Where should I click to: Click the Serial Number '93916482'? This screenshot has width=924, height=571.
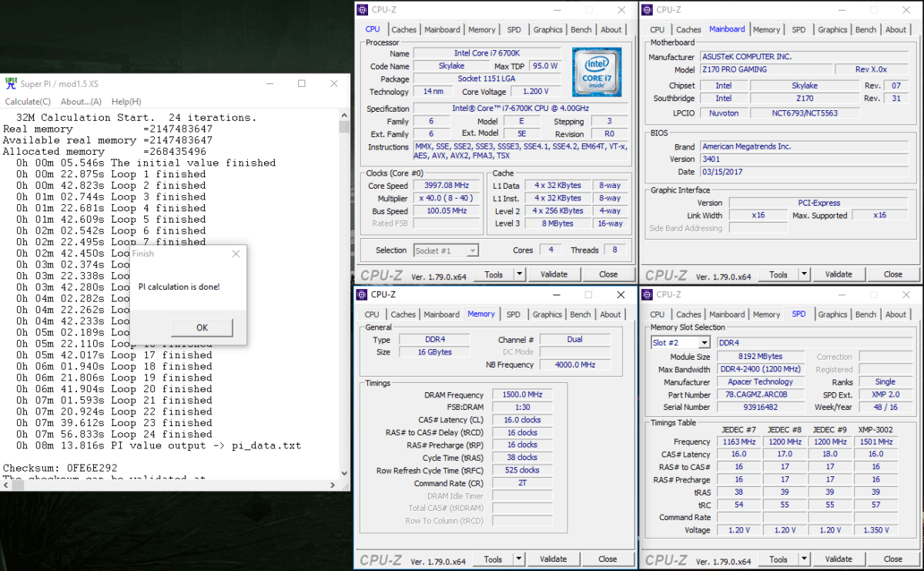761,407
